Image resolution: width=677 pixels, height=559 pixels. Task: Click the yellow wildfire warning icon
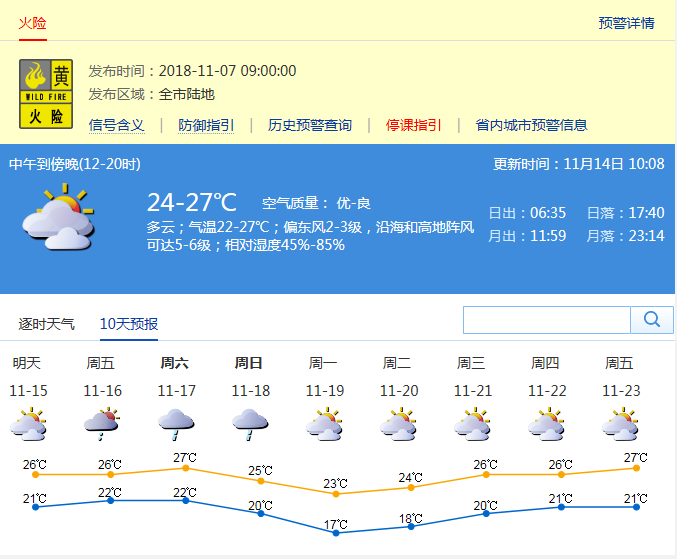tap(46, 94)
